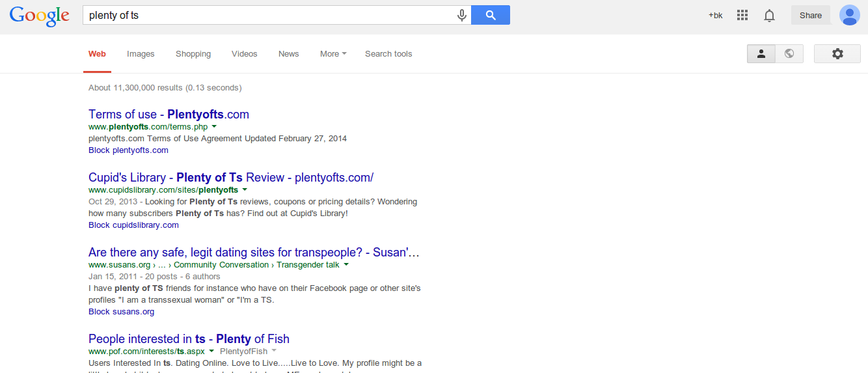Open the 'Terms of use - Plentyofts.com' result
868x373 pixels.
(x=169, y=115)
